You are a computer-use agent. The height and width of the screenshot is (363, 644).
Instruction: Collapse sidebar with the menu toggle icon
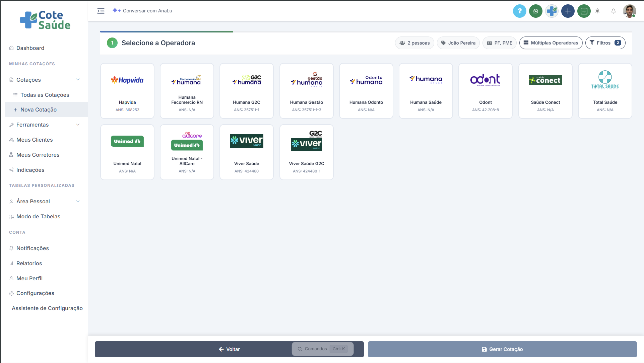[x=101, y=11]
